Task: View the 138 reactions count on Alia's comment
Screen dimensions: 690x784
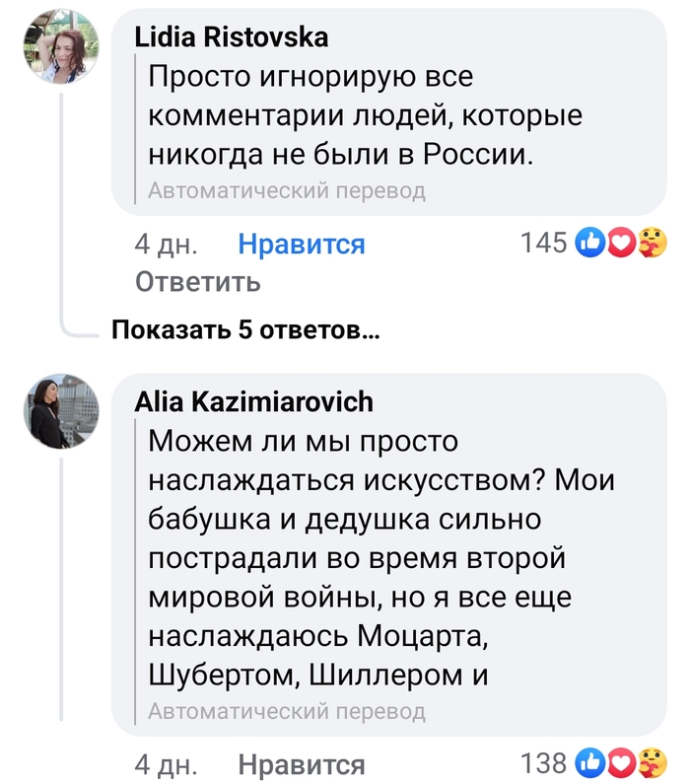Action: pyautogui.click(x=542, y=762)
